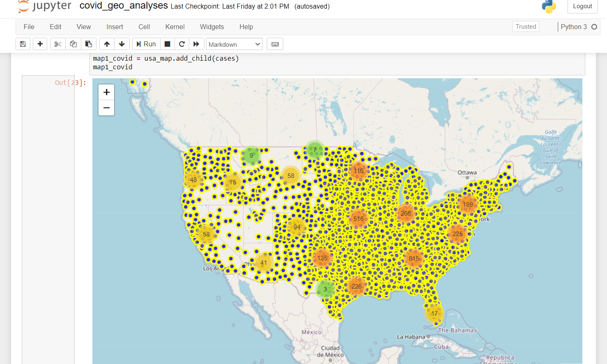Click the green cluster marker labeled 3

(x=325, y=289)
